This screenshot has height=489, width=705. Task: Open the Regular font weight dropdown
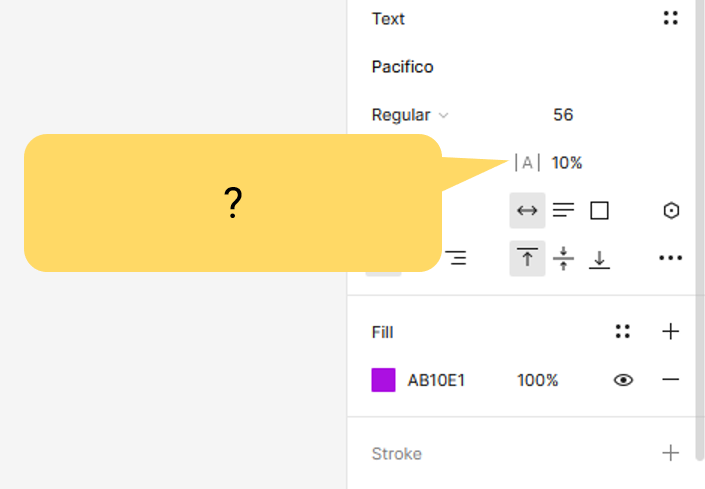click(410, 115)
